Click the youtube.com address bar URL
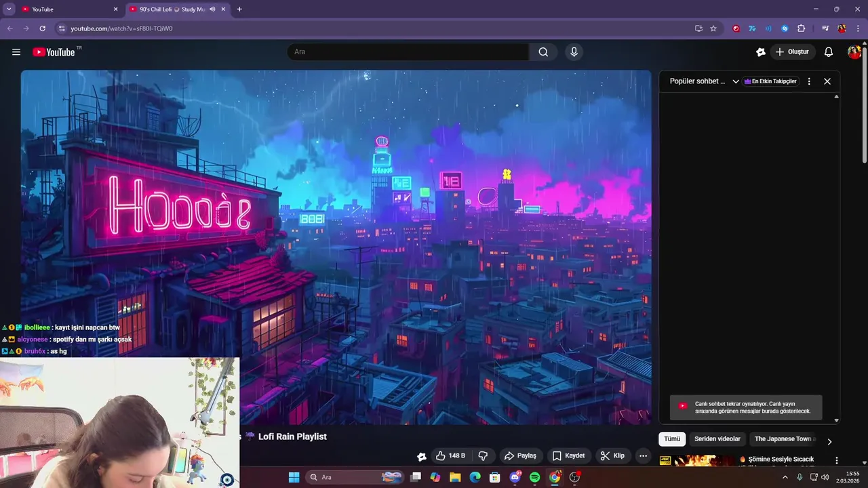The image size is (868, 488). pos(121,28)
